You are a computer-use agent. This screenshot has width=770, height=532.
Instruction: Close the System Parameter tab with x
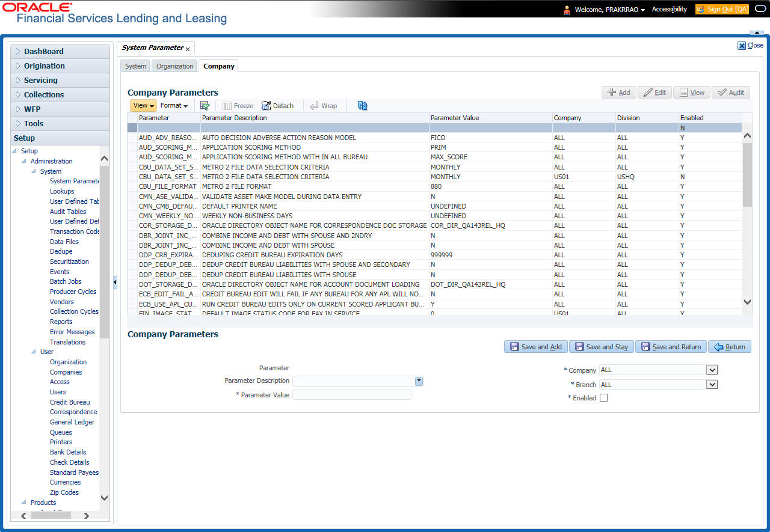click(188, 49)
